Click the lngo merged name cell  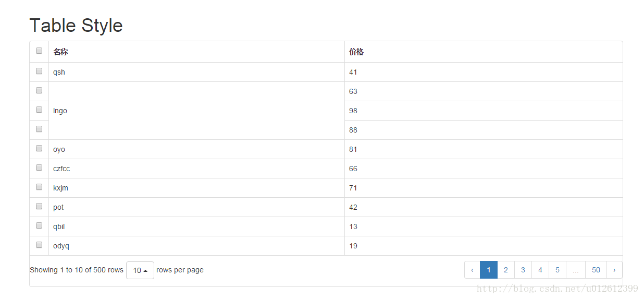point(196,111)
